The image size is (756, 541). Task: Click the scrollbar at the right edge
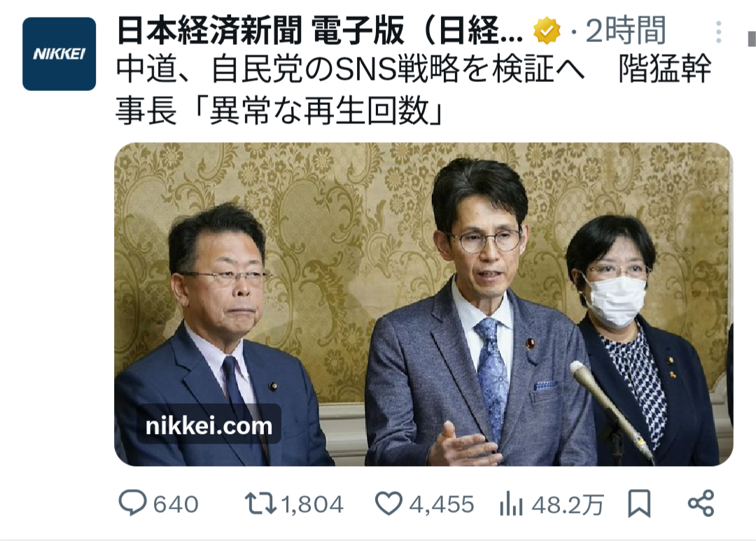point(751,38)
